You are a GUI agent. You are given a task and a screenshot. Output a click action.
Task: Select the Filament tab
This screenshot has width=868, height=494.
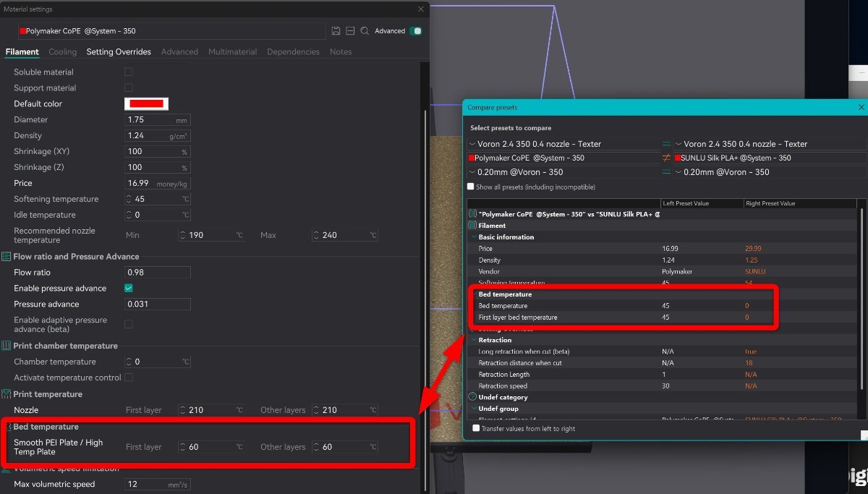pos(22,52)
